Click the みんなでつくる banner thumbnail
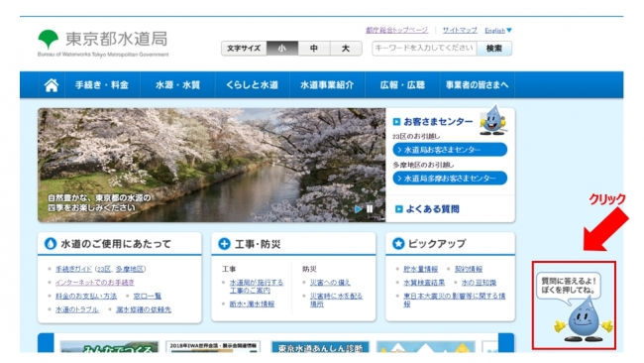644x363 pixels. pyautogui.click(x=109, y=346)
